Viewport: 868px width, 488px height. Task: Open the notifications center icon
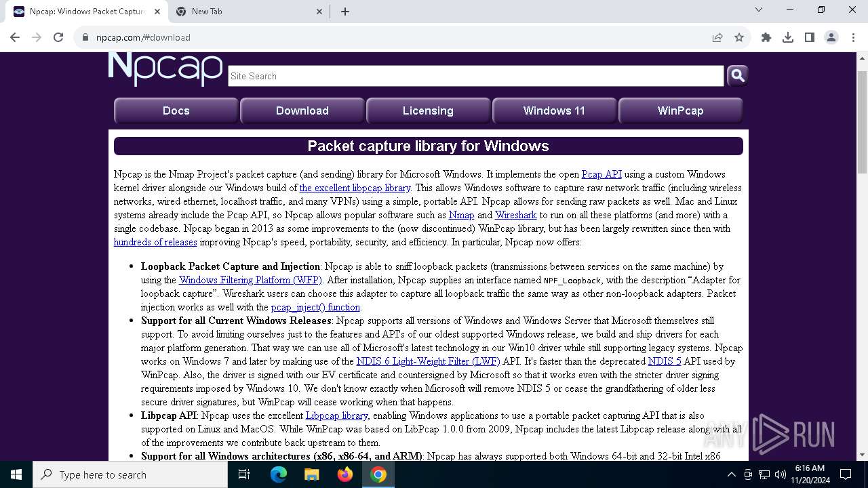[x=846, y=474]
